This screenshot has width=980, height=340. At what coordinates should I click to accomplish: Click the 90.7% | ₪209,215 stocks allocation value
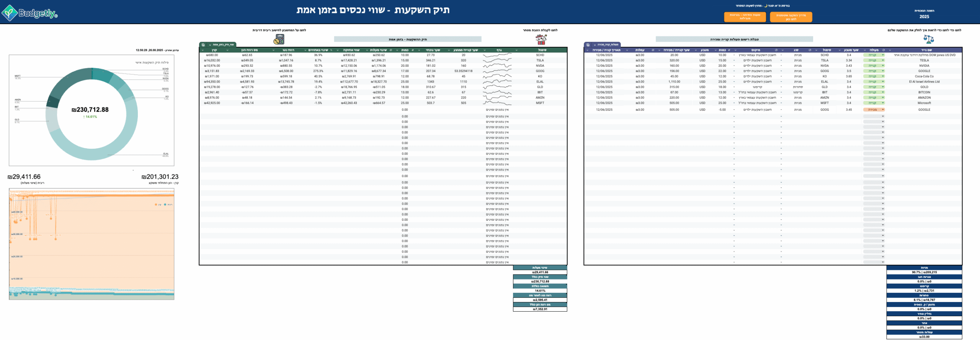pyautogui.click(x=924, y=273)
